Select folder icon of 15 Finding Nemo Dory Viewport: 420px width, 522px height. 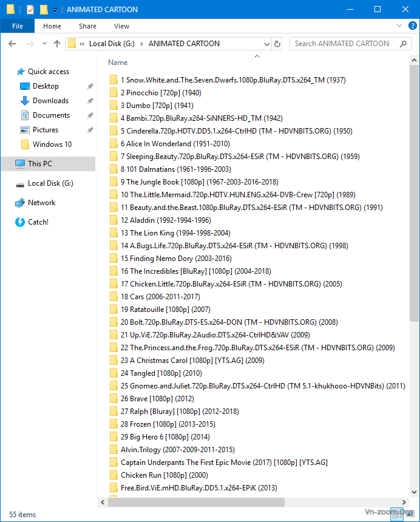(x=113, y=259)
